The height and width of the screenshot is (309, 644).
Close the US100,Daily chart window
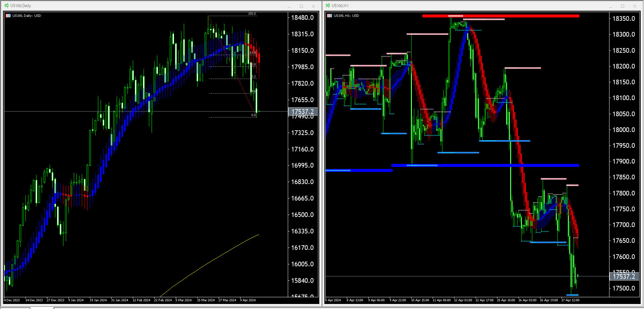(x=313, y=6)
